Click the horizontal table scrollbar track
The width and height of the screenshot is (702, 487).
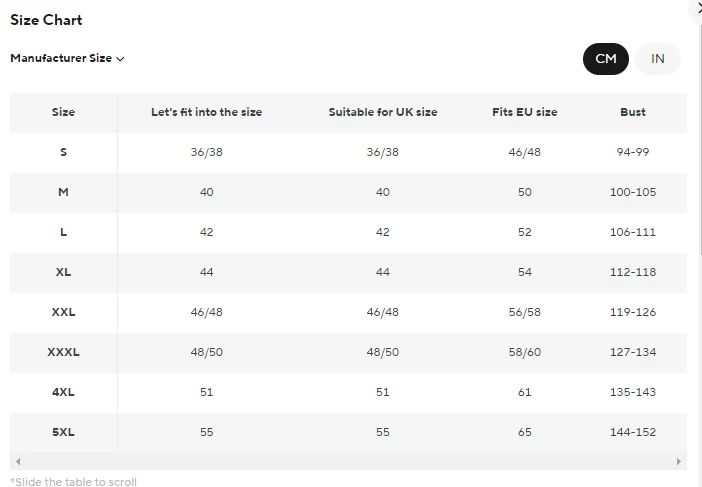348,462
